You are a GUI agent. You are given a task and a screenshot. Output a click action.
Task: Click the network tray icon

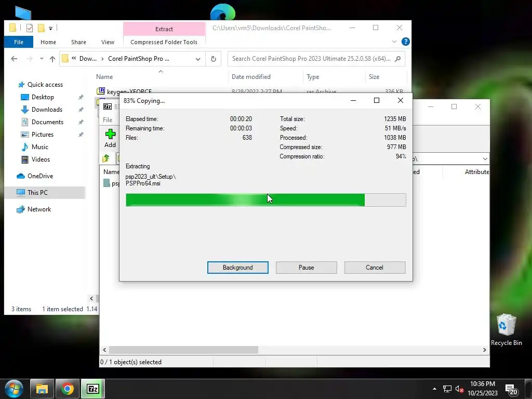(x=447, y=389)
